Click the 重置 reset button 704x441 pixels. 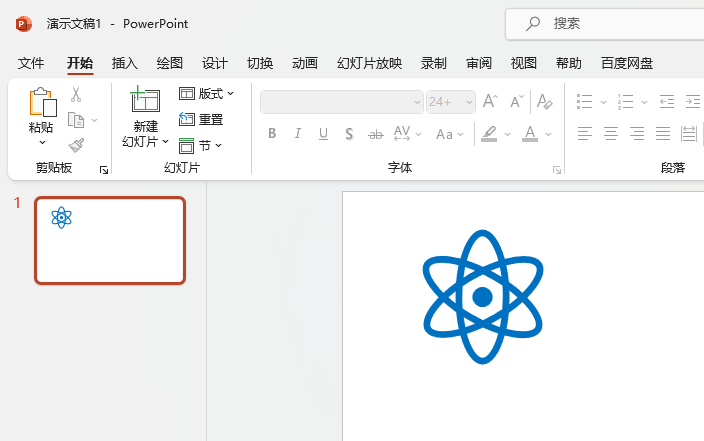pyautogui.click(x=201, y=119)
